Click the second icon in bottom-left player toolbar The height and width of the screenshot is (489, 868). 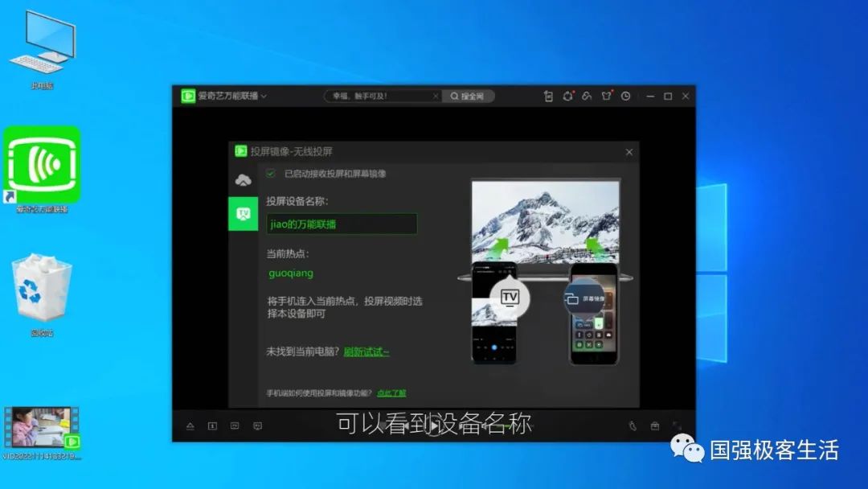pyautogui.click(x=212, y=426)
